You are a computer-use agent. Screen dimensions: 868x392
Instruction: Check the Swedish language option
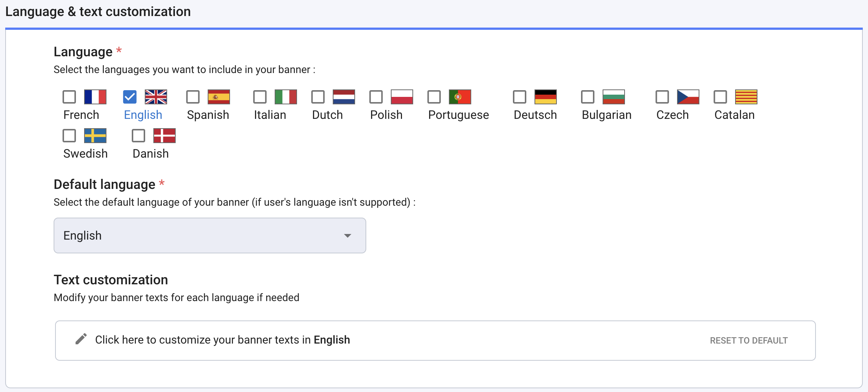(69, 136)
